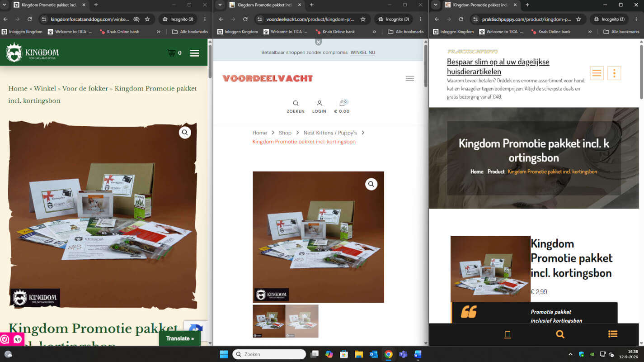Open Alle bookmarks folder in Kingdom window
This screenshot has height=362, width=644.
point(190,32)
